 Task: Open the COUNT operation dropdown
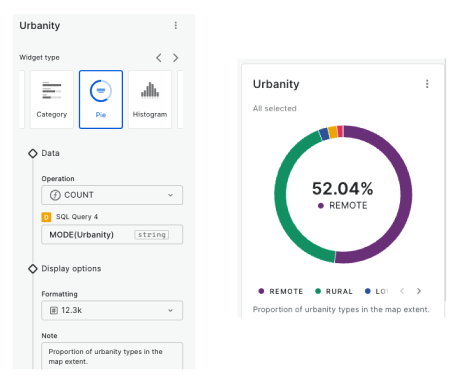(112, 195)
